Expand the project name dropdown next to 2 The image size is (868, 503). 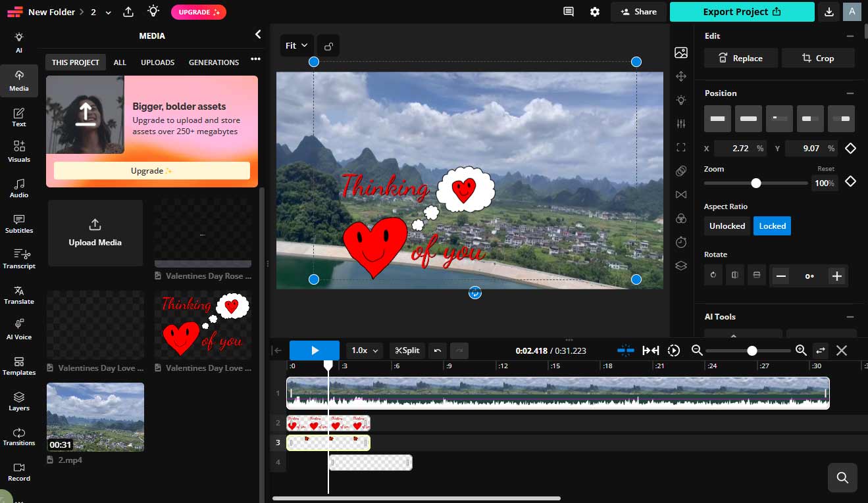coord(108,11)
